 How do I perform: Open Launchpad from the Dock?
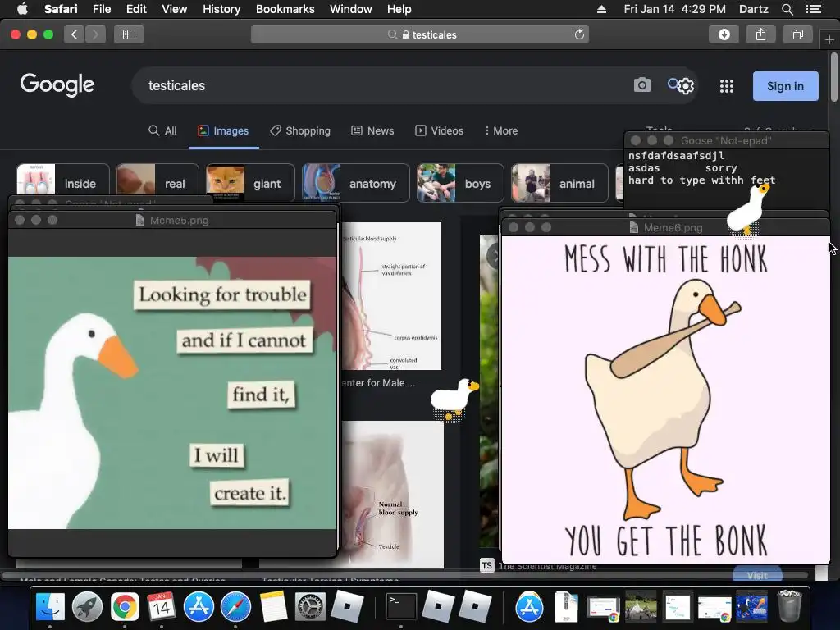[87, 607]
